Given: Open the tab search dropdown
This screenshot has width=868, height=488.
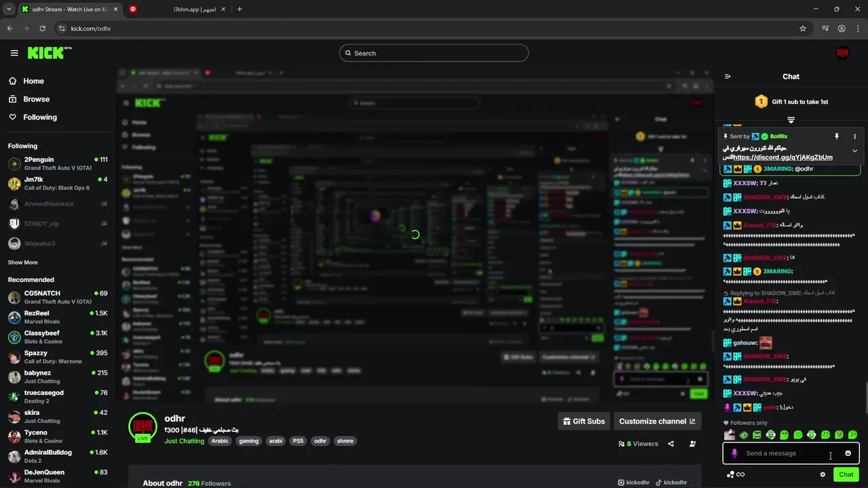Looking at the screenshot, I should tap(9, 9).
